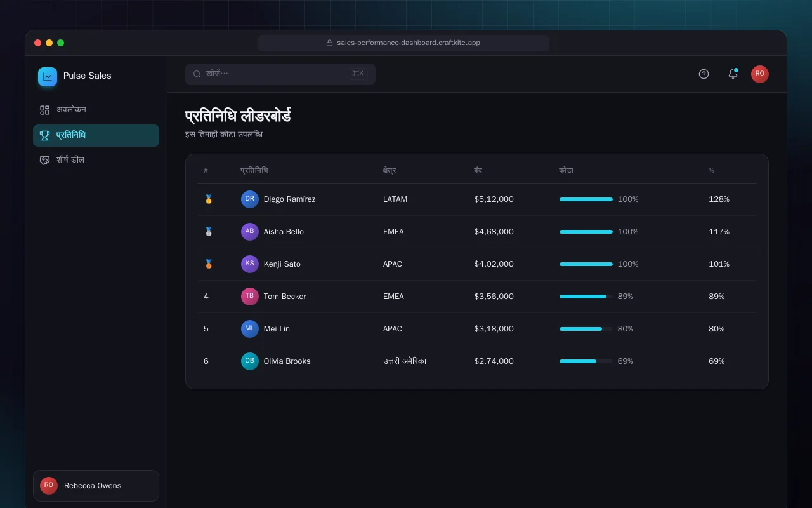812x508 pixels.
Task: Click the $5,12,000 closed amount
Action: click(494, 199)
